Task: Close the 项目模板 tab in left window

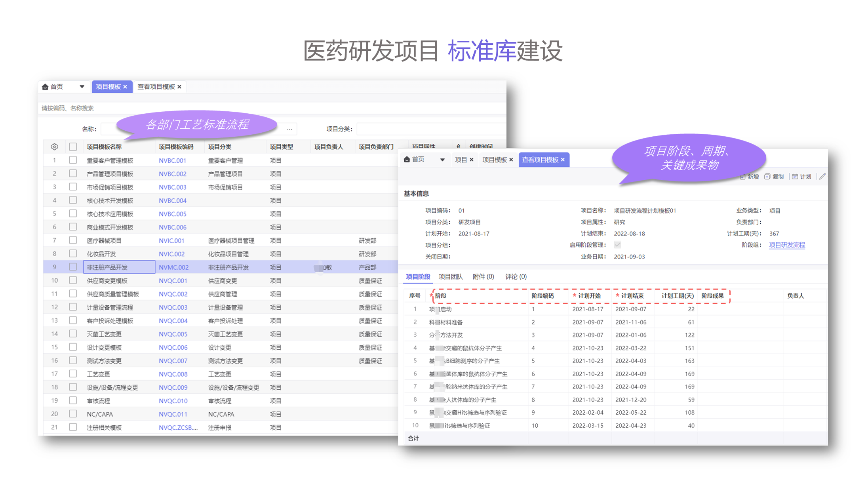Action: coord(125,87)
